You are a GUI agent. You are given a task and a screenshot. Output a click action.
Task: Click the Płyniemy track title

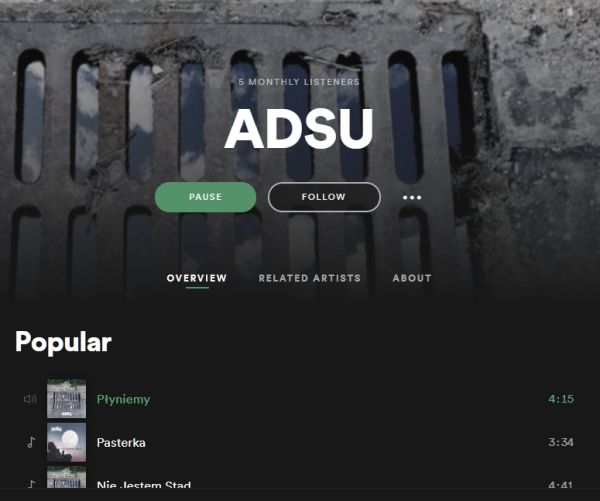pyautogui.click(x=123, y=400)
